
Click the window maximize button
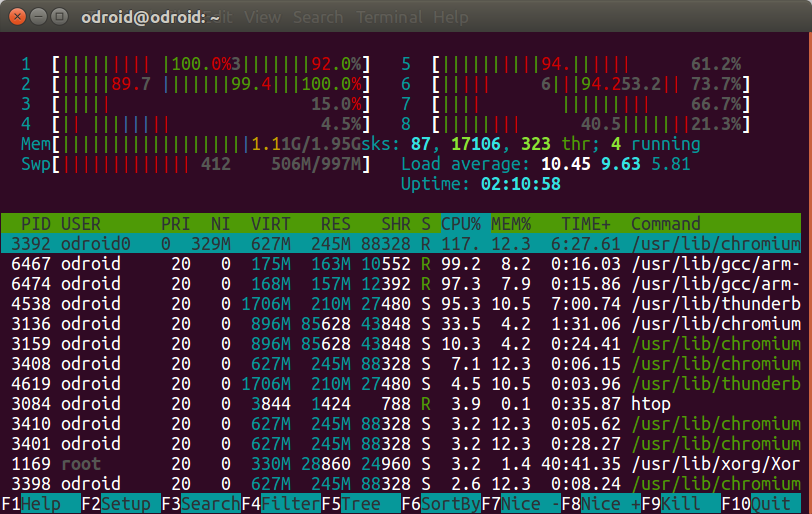click(x=60, y=17)
